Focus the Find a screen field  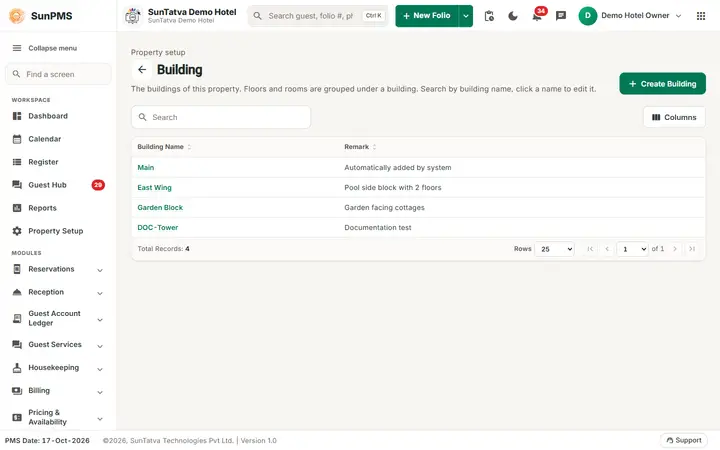click(x=58, y=74)
